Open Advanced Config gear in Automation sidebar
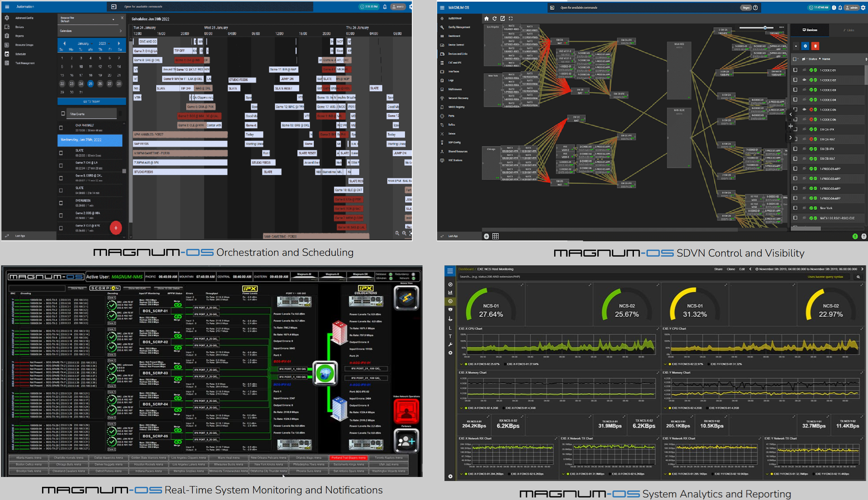 [x=7, y=18]
